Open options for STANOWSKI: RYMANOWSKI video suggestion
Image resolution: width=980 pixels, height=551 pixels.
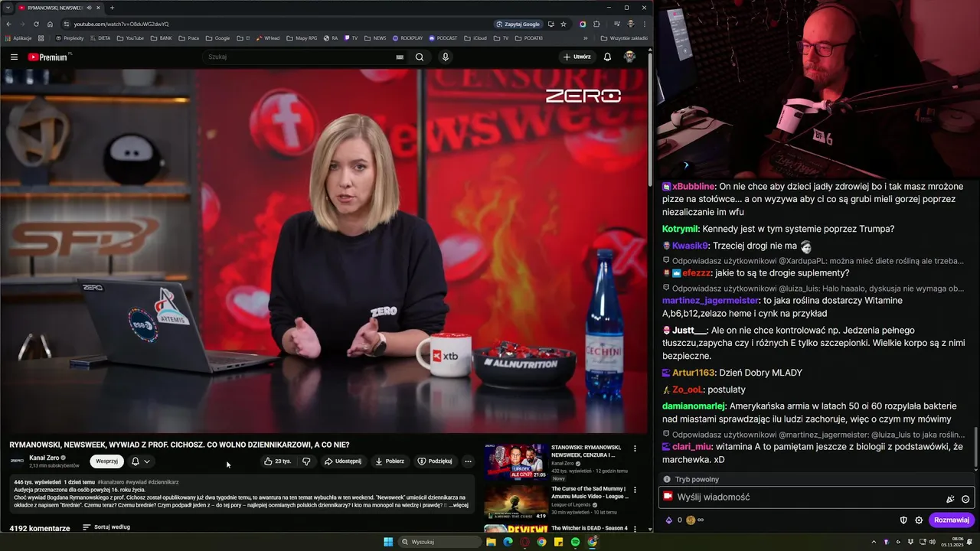click(x=635, y=449)
